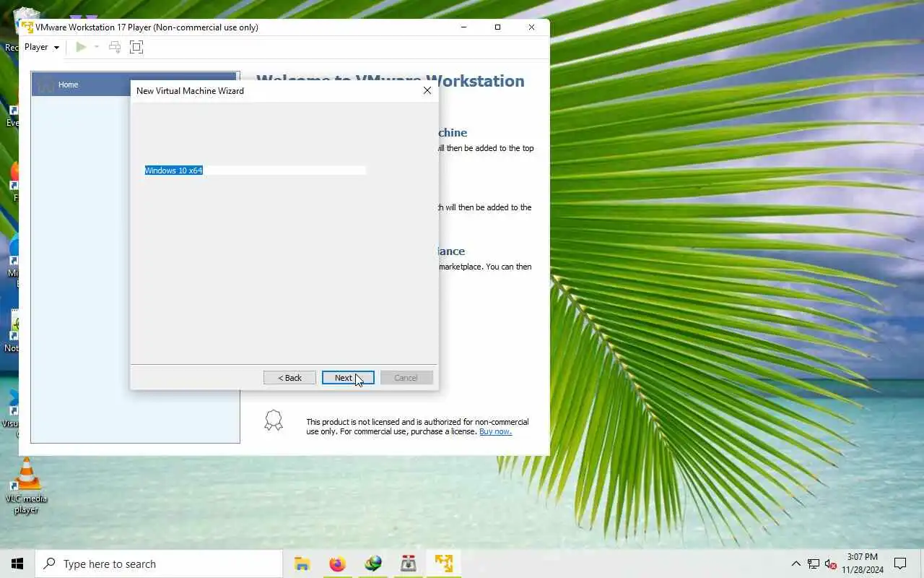Image resolution: width=924 pixels, height=578 pixels.
Task: Close the VMware Workstation Player window
Action: coord(532,27)
